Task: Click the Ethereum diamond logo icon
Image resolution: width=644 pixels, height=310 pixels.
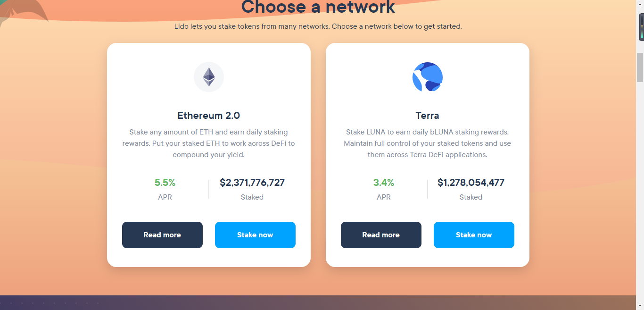Action: (x=209, y=77)
